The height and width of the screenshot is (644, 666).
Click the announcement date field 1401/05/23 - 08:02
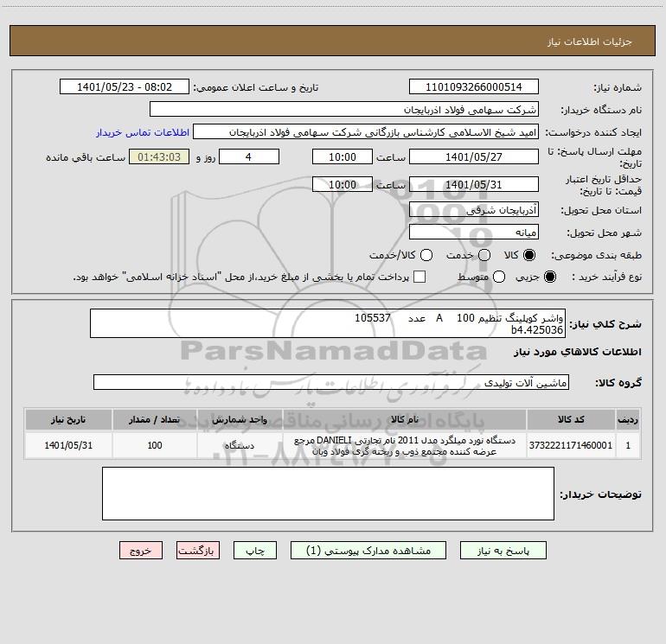point(124,87)
